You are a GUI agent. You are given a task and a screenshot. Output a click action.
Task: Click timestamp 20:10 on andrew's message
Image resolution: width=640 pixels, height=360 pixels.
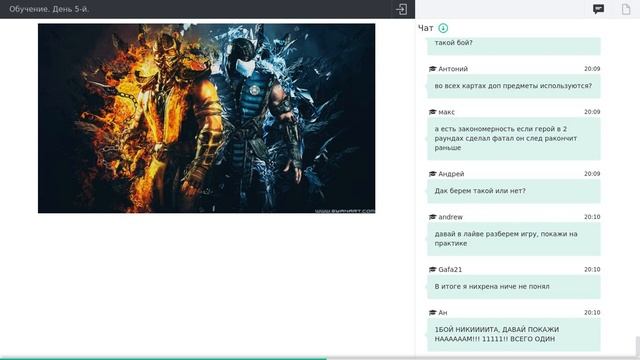pos(592,217)
